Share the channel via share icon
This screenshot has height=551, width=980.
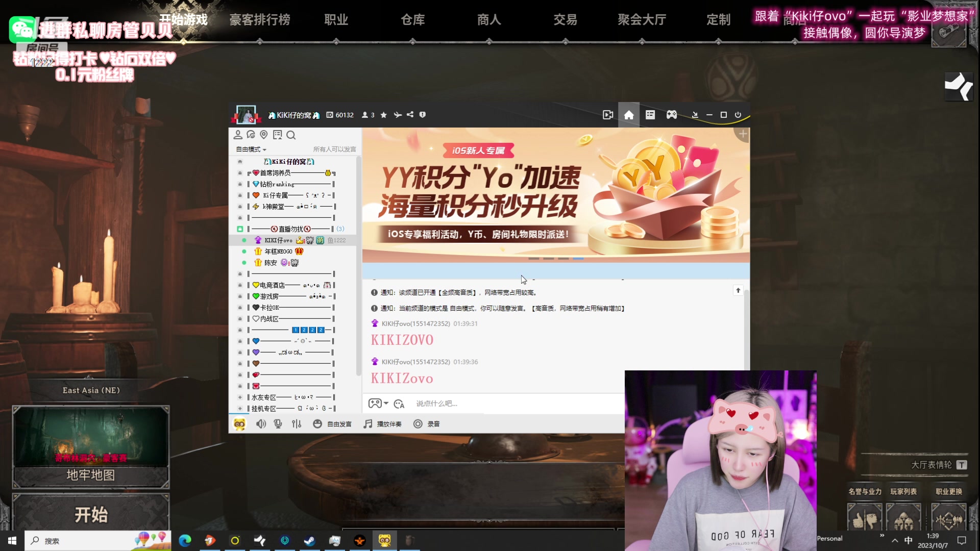(410, 115)
